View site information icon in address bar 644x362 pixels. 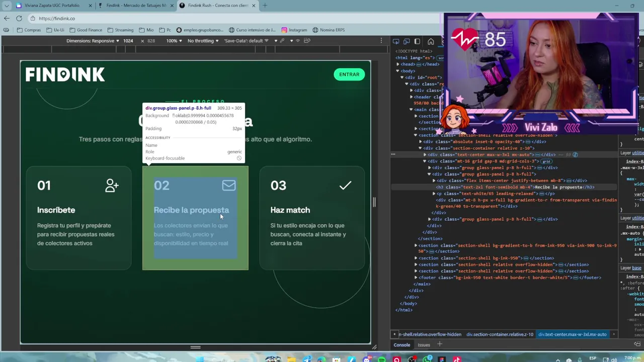pyautogui.click(x=33, y=18)
